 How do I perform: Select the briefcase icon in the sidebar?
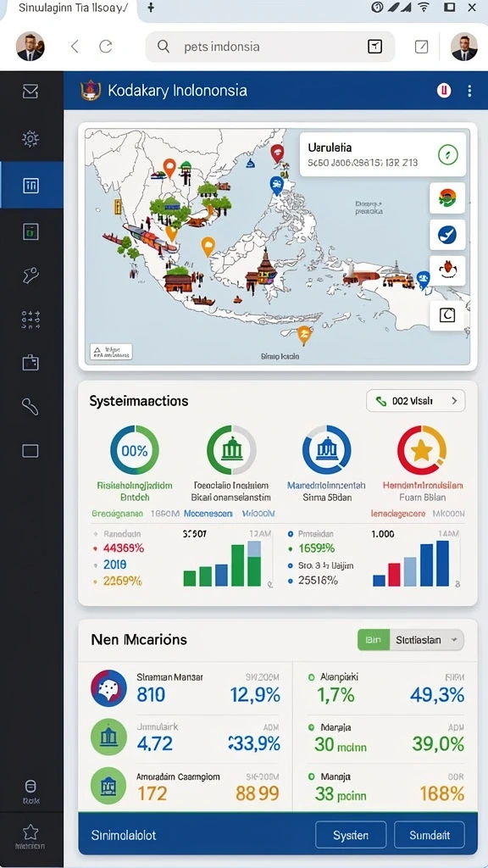click(30, 363)
